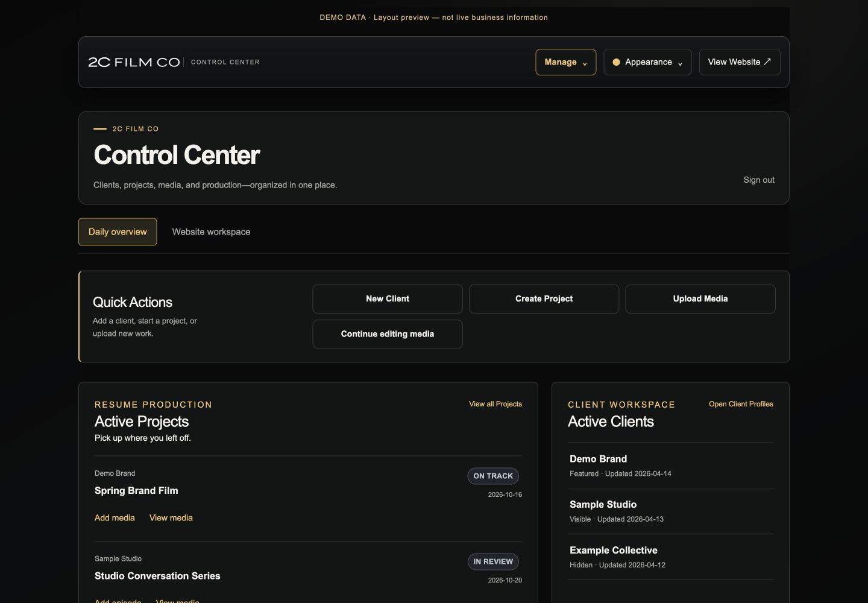Open the Spring Brand Film project
868x603 pixels.
[136, 491]
